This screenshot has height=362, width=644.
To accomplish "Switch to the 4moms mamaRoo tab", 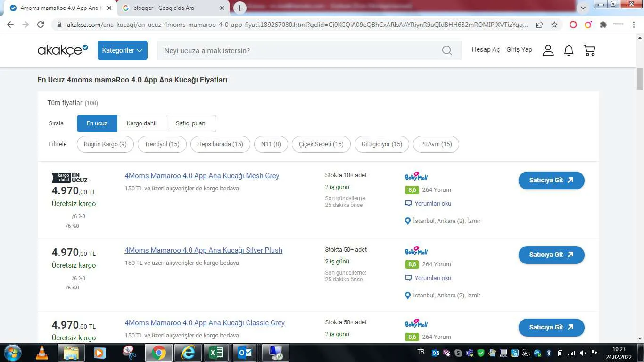I will point(61,8).
